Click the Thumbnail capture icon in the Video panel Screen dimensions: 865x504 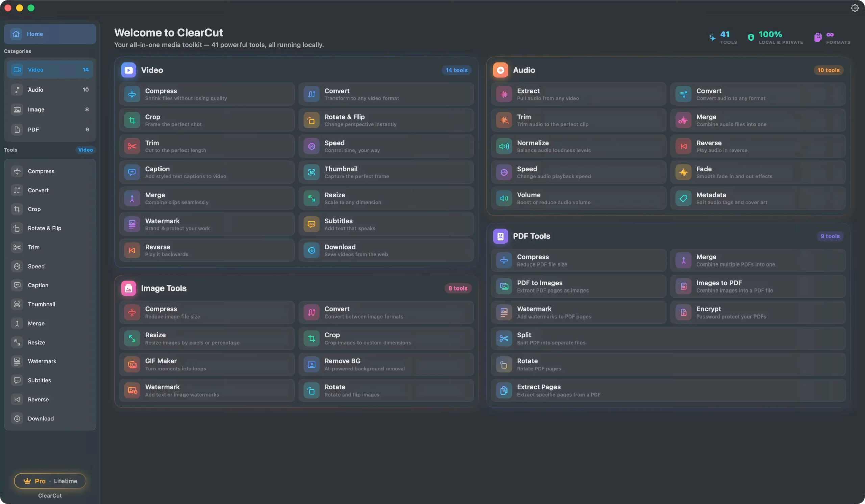pyautogui.click(x=311, y=172)
